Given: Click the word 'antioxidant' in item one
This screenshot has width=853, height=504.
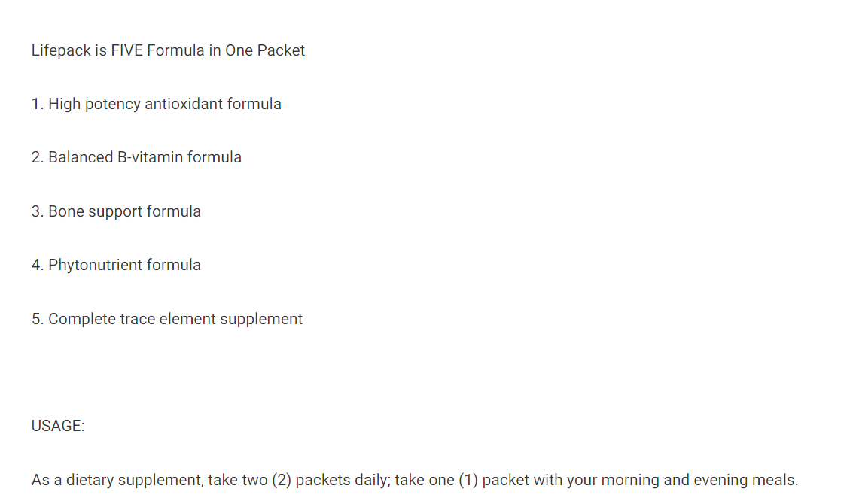Looking at the screenshot, I should pyautogui.click(x=184, y=104).
